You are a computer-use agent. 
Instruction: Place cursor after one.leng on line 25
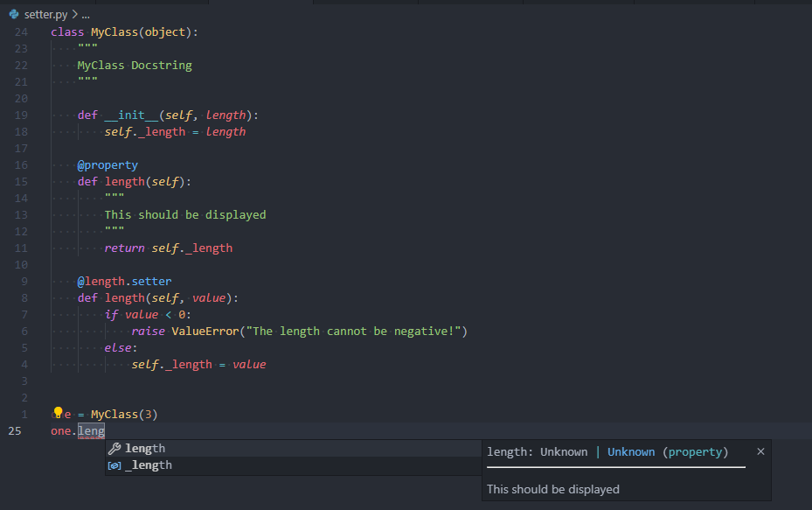[x=105, y=430]
